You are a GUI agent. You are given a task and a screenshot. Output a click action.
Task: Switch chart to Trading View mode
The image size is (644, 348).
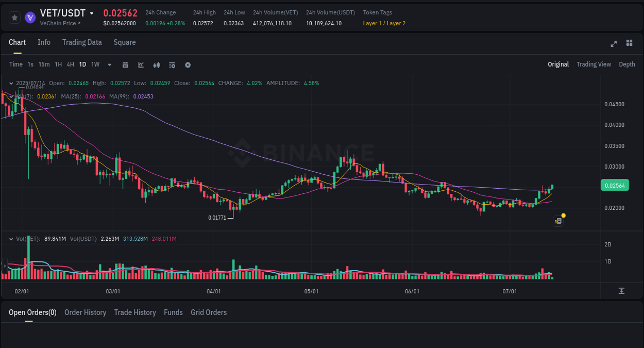click(594, 64)
